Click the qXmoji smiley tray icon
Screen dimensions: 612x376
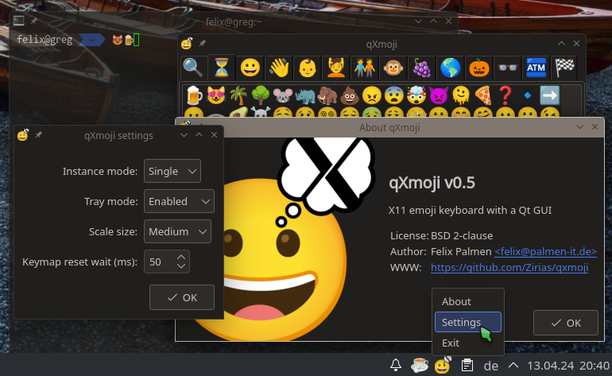[443, 365]
